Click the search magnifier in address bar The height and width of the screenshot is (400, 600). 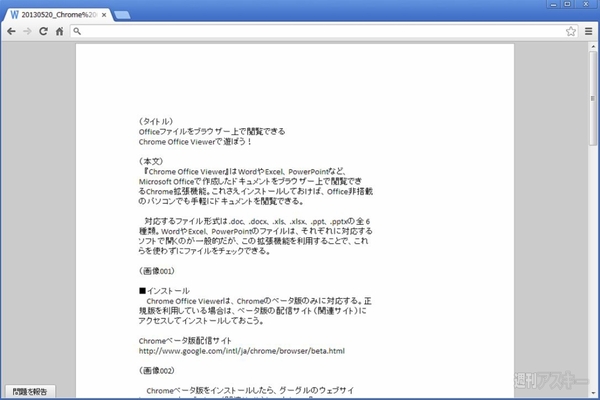77,31
